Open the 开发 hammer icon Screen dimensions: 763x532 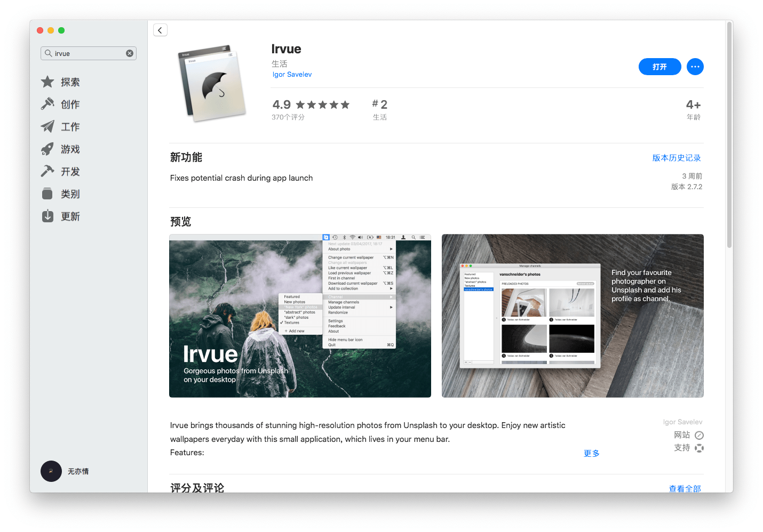tap(47, 171)
